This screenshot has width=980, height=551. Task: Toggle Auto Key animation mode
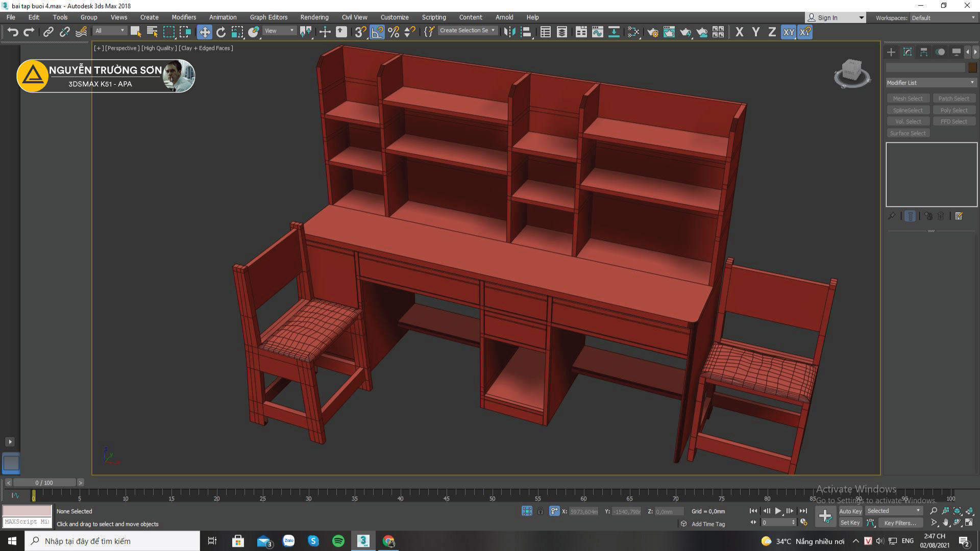pos(850,511)
